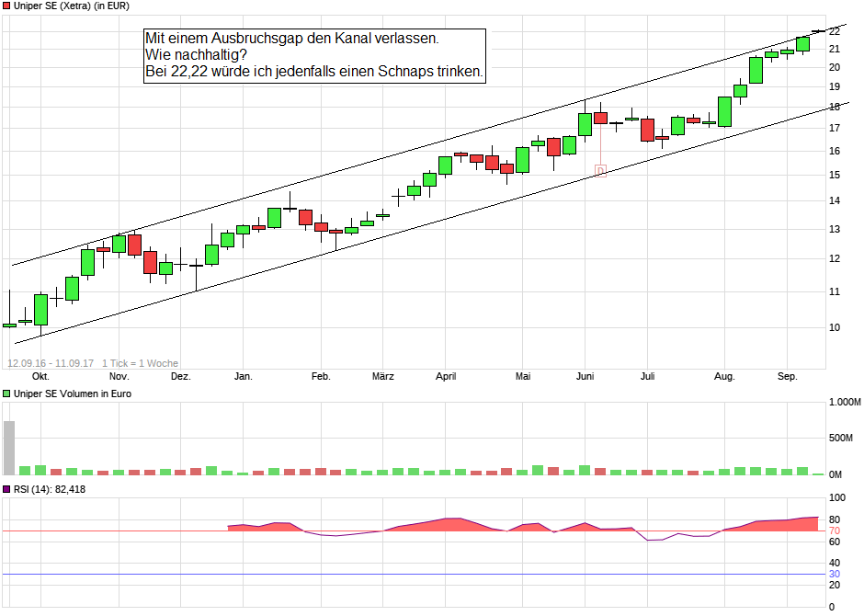This screenshot has width=864, height=616.
Task: Click the RSI axis value 100
Action: 837,497
